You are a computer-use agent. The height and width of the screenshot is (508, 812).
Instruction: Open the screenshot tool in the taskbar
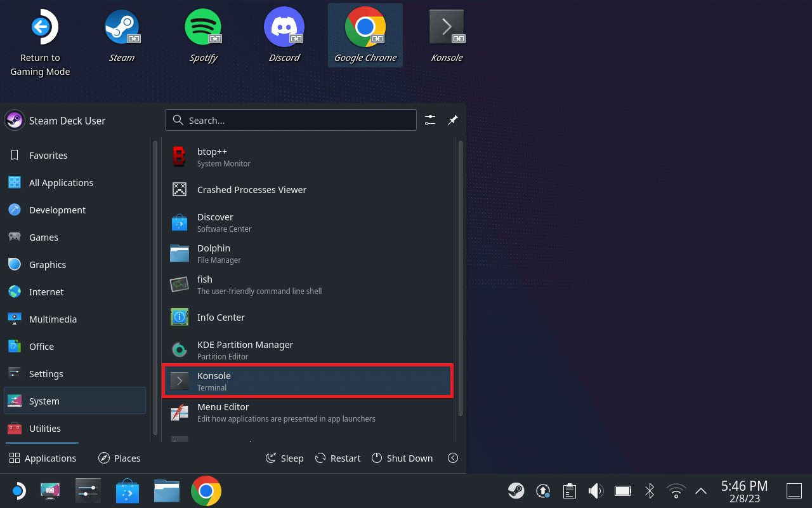click(x=50, y=490)
